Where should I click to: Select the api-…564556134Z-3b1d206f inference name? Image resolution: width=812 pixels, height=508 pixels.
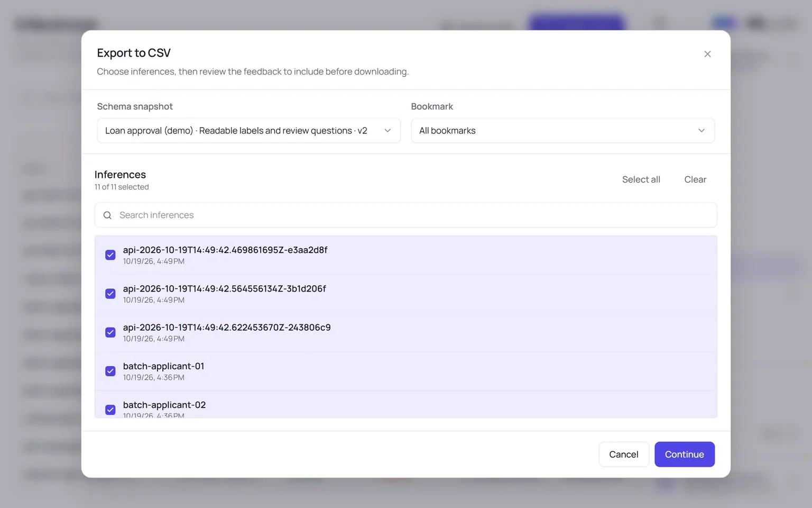click(225, 288)
